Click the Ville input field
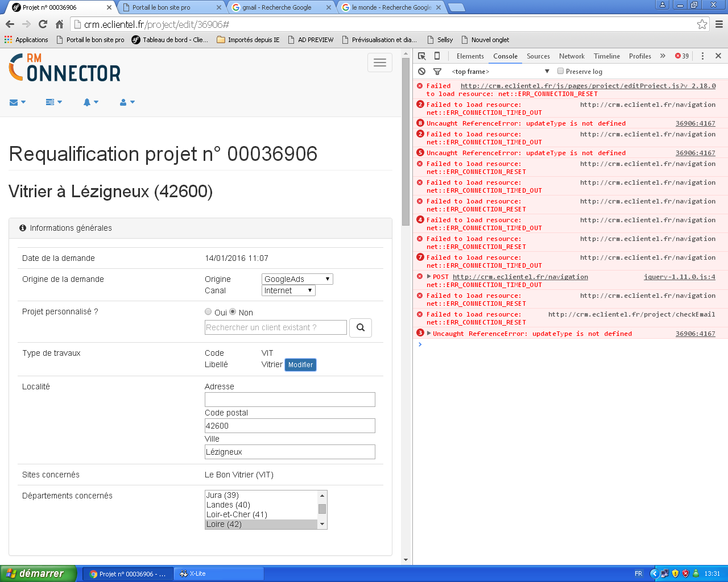 (x=290, y=452)
